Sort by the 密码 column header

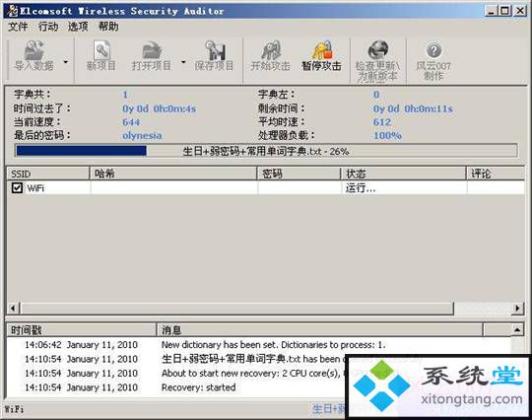pyautogui.click(x=299, y=174)
